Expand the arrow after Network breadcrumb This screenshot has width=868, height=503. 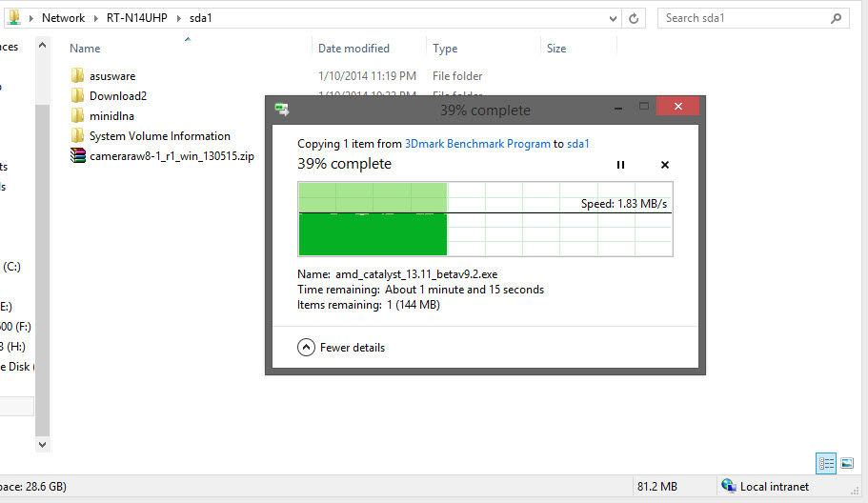tap(96, 18)
